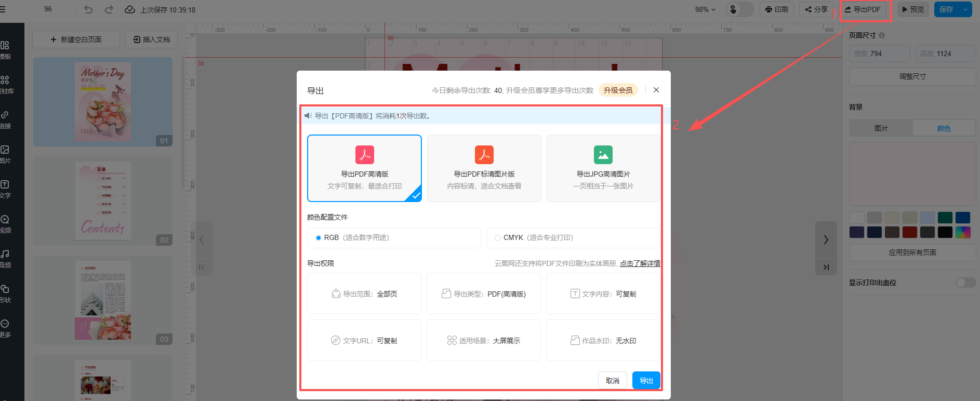980x401 pixels.
Task: Pick the dark red color swatch
Action: pos(909,232)
